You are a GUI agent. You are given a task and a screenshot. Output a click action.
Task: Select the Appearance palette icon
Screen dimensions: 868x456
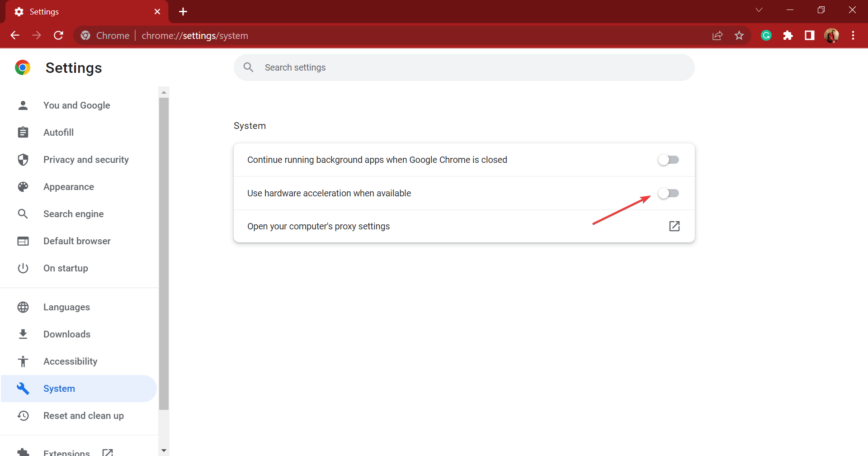coord(23,186)
